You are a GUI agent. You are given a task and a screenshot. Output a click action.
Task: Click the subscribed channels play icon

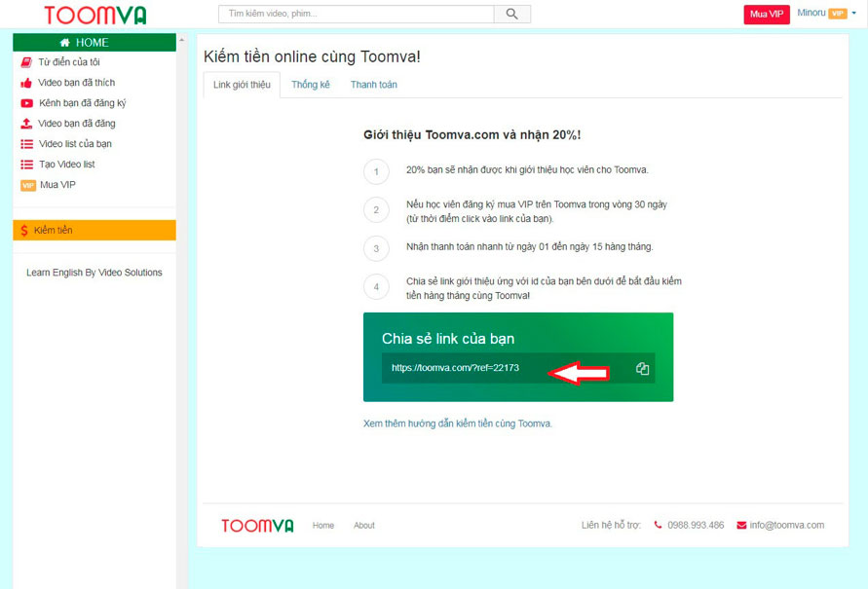(x=26, y=103)
